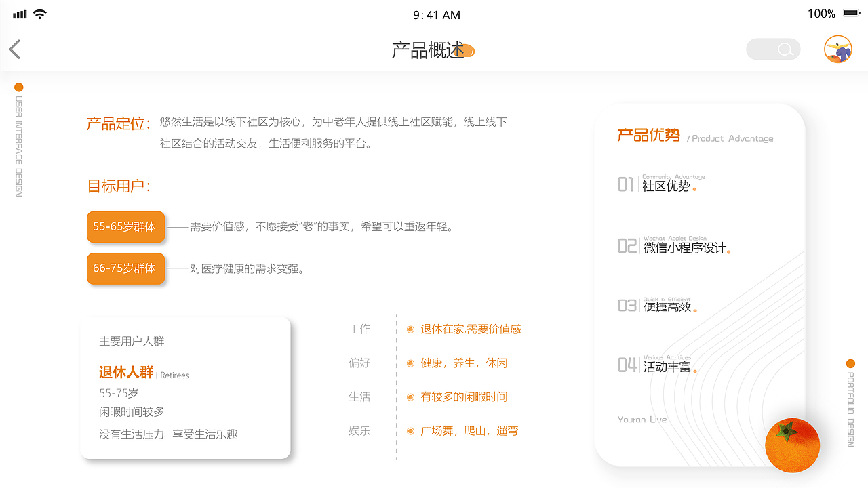Screen dimensions: 868x488
Task: Select the orange bullet next to 退休在家,需要价值感
Action: [410, 329]
